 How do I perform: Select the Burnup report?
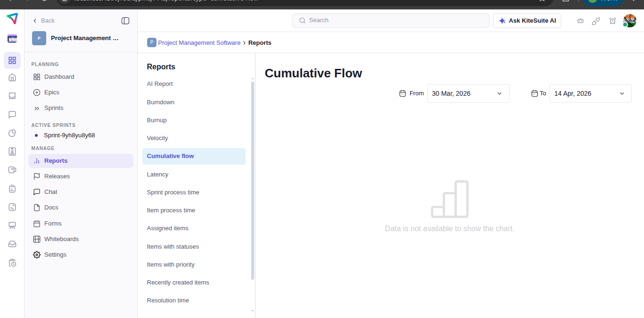pyautogui.click(x=194, y=120)
